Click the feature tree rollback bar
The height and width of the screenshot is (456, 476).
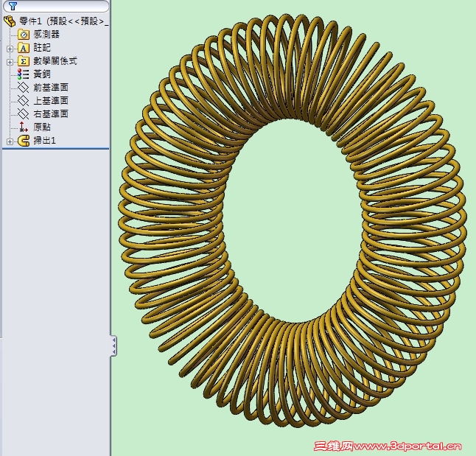click(x=55, y=149)
